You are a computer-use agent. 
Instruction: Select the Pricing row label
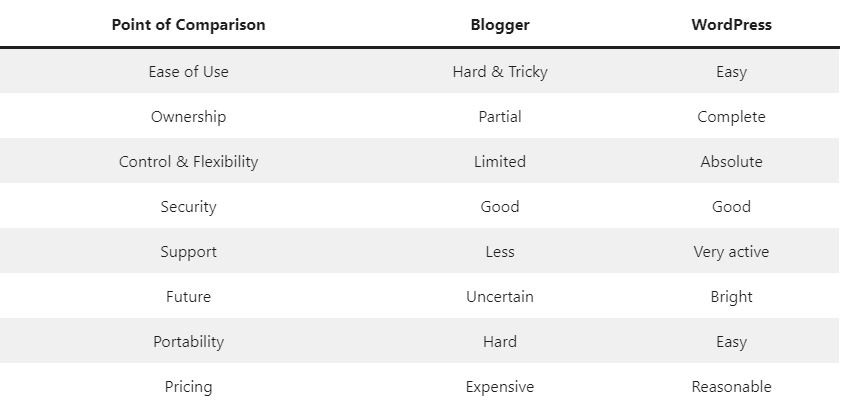[x=188, y=387]
